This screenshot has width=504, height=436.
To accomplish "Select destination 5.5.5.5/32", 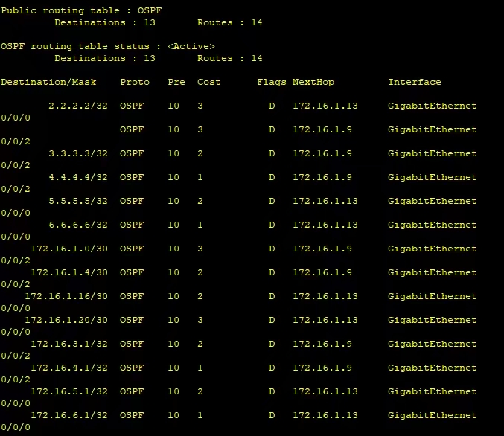I will pos(78,201).
